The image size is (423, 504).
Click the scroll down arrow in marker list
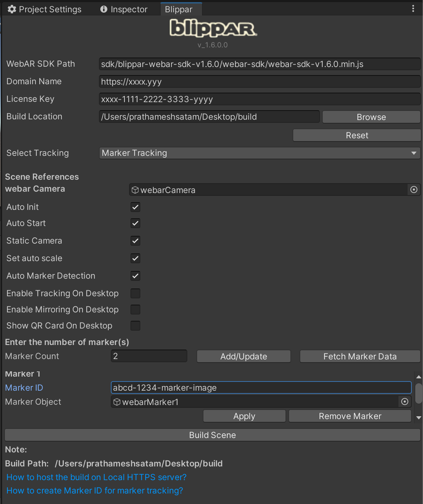pyautogui.click(x=418, y=418)
